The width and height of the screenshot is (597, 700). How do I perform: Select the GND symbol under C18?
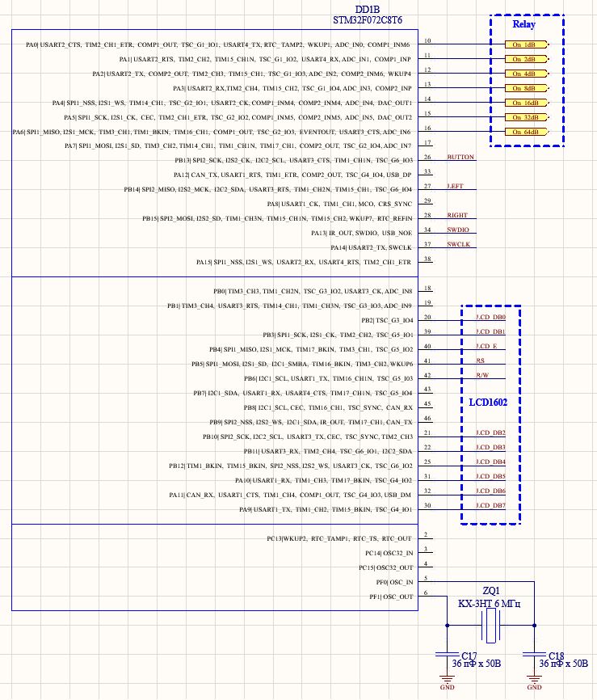[534, 682]
